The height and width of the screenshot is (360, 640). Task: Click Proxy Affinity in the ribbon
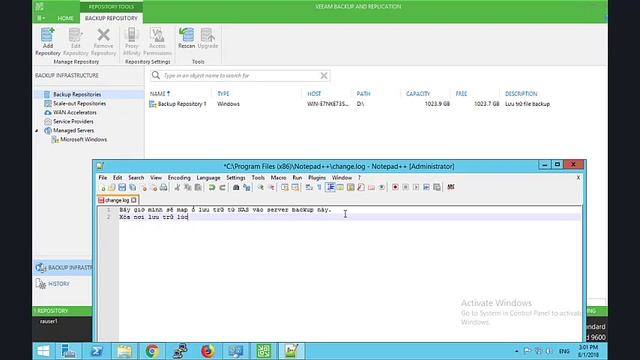click(x=131, y=42)
